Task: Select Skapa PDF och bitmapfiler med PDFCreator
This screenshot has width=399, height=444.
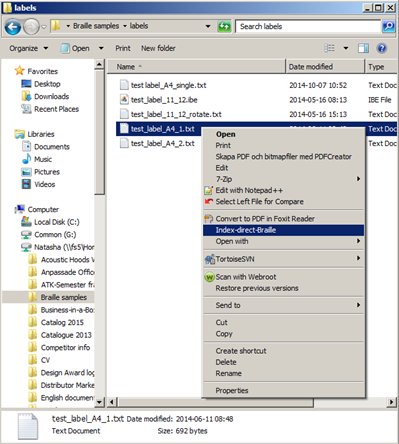Action: click(283, 156)
